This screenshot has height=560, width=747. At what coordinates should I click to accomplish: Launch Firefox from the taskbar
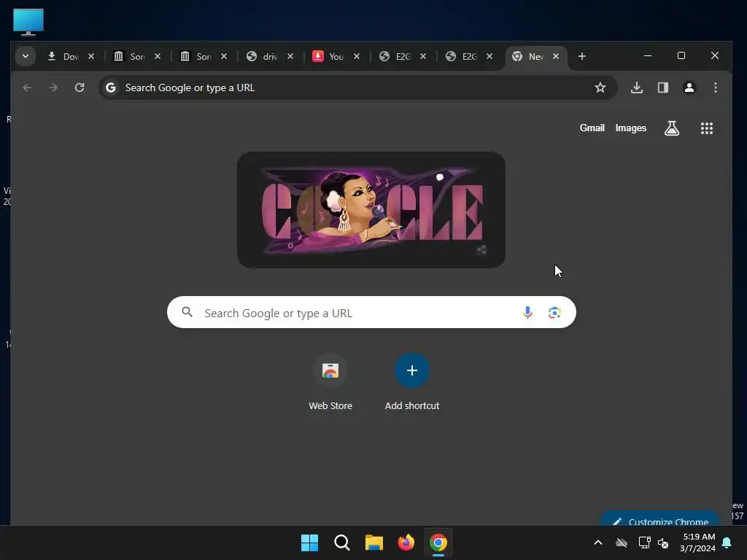point(406,542)
